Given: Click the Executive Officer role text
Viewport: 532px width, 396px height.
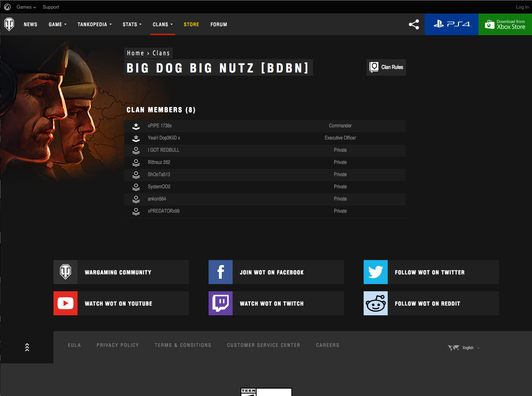Looking at the screenshot, I should 340,138.
